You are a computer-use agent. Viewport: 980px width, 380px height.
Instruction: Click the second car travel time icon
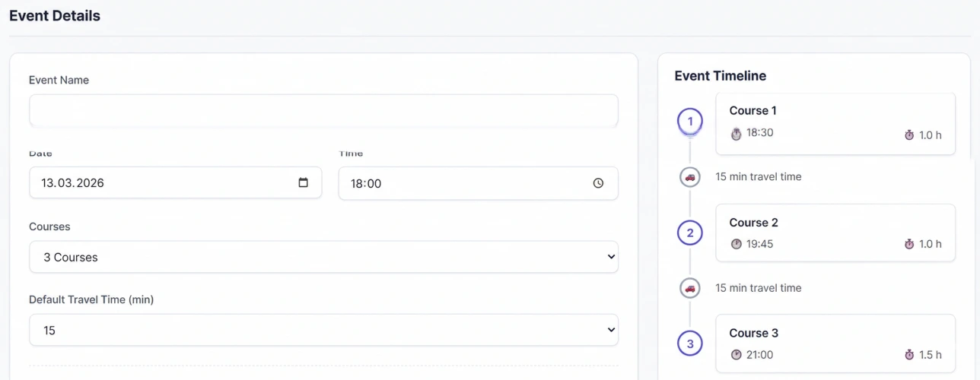tap(690, 288)
